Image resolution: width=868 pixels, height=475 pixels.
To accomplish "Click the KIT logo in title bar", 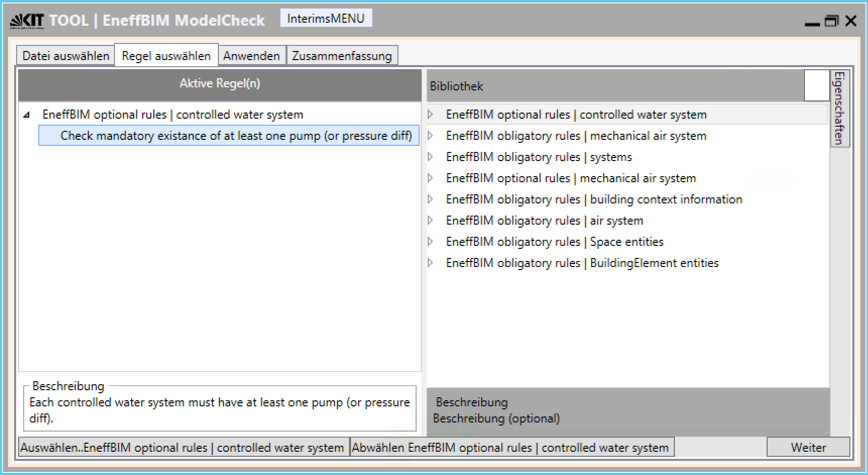I will point(27,21).
